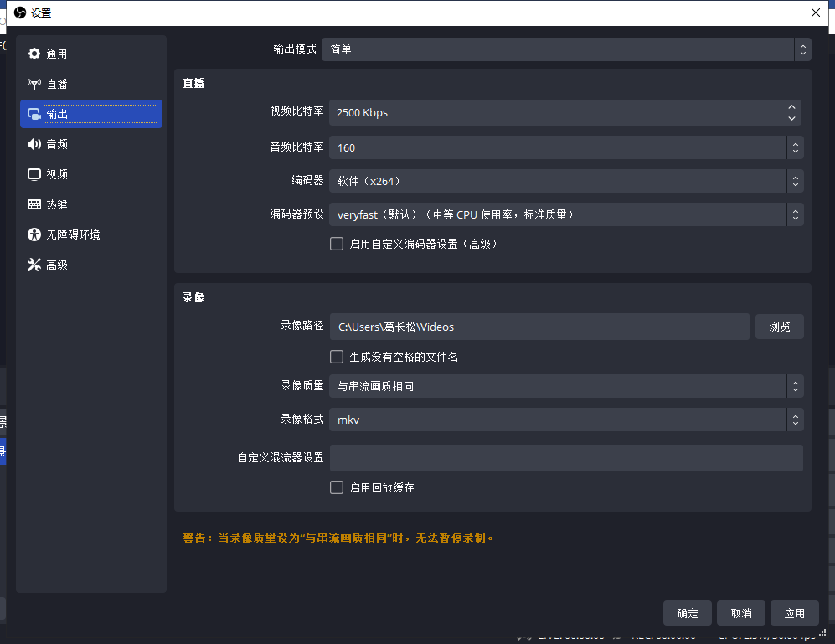
Task: Open Hotkeys (热键) keyboard icon
Action: [34, 204]
